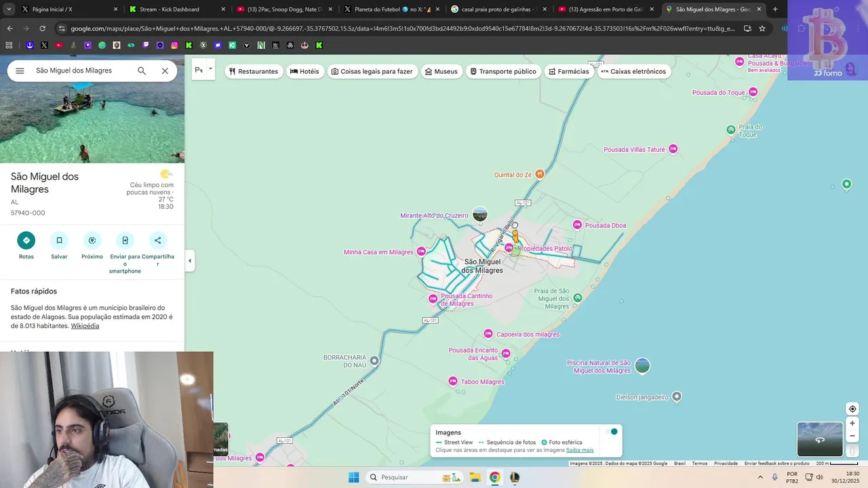Click the Pousada Dboa hotel marker
Image resolution: width=868 pixels, height=488 pixels.
577,225
